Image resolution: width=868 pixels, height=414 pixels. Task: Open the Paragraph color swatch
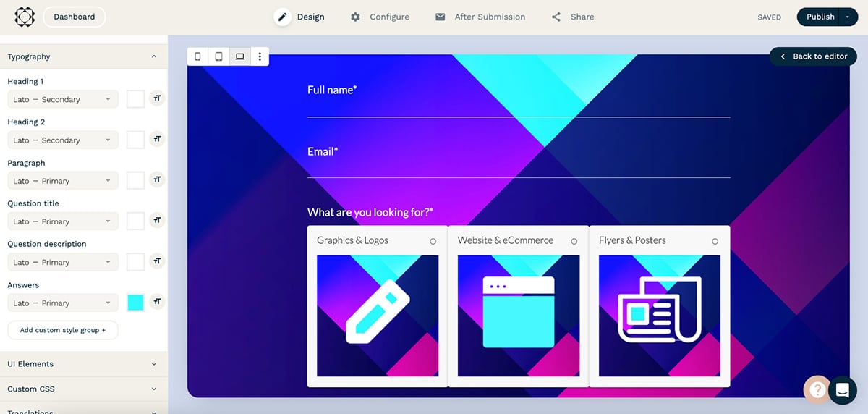135,180
